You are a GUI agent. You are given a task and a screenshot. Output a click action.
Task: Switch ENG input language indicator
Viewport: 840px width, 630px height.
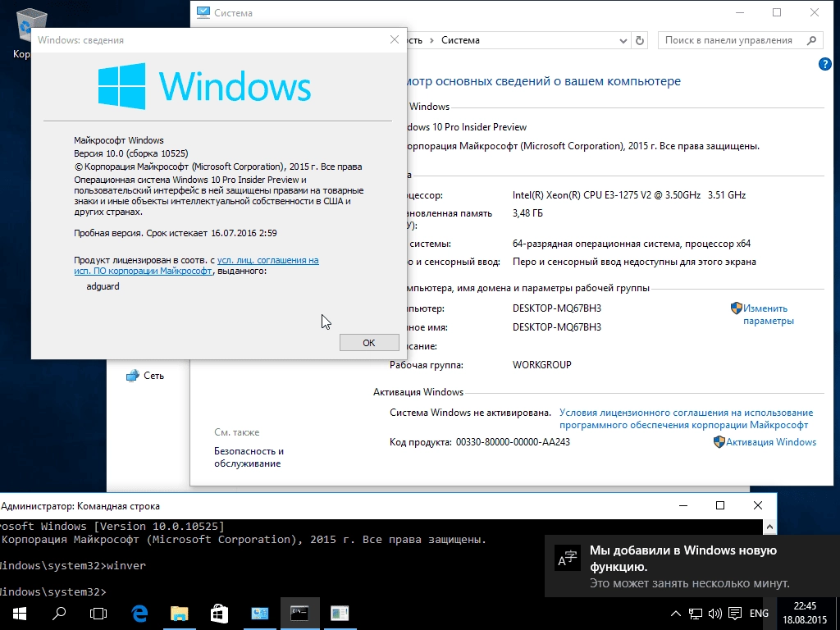coord(759,614)
